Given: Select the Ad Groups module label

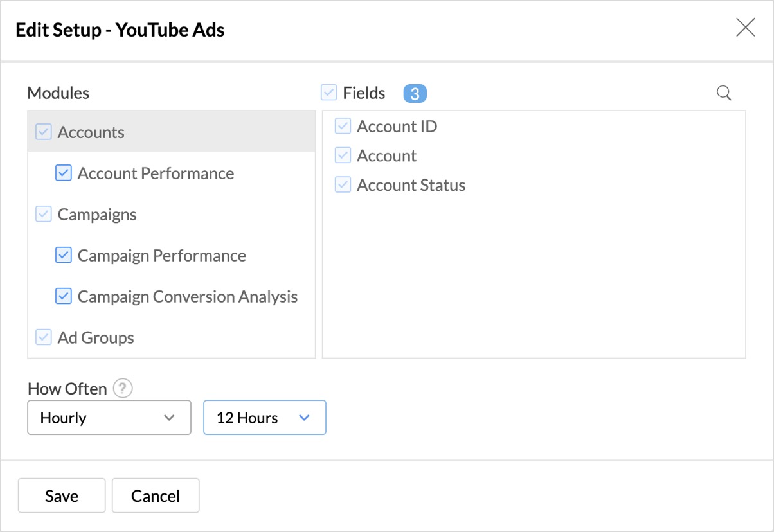Looking at the screenshot, I should tap(96, 338).
